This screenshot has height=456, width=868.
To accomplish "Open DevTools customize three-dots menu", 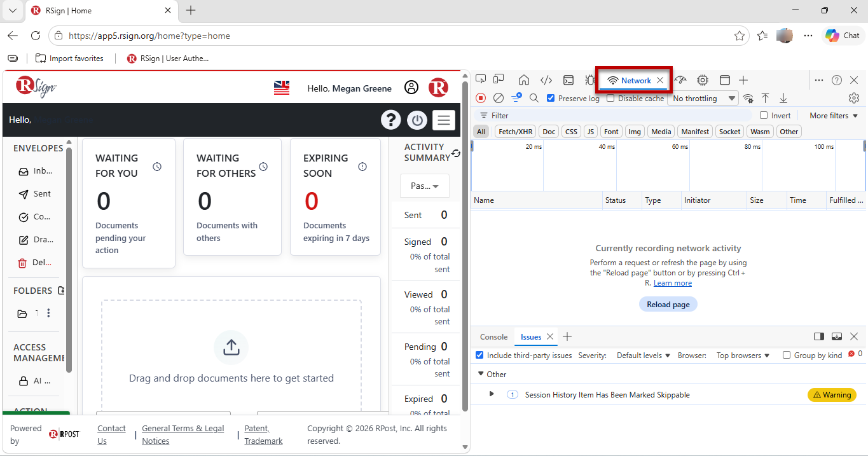I will (x=819, y=80).
